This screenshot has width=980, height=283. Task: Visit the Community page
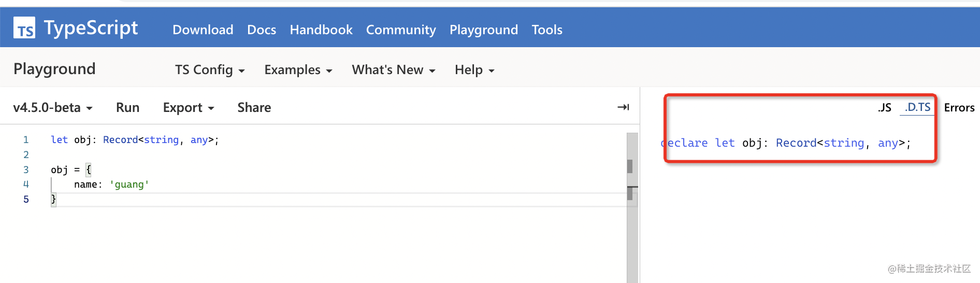pyautogui.click(x=400, y=30)
